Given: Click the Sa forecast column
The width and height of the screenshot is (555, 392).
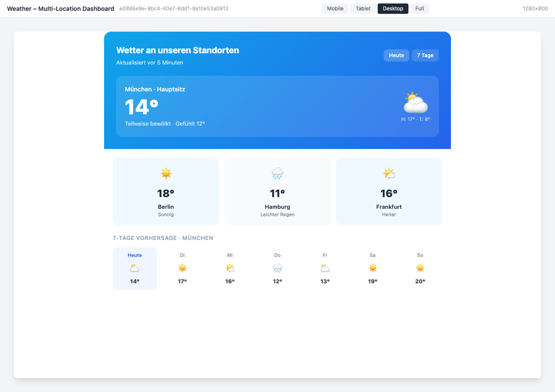Looking at the screenshot, I should tap(372, 268).
